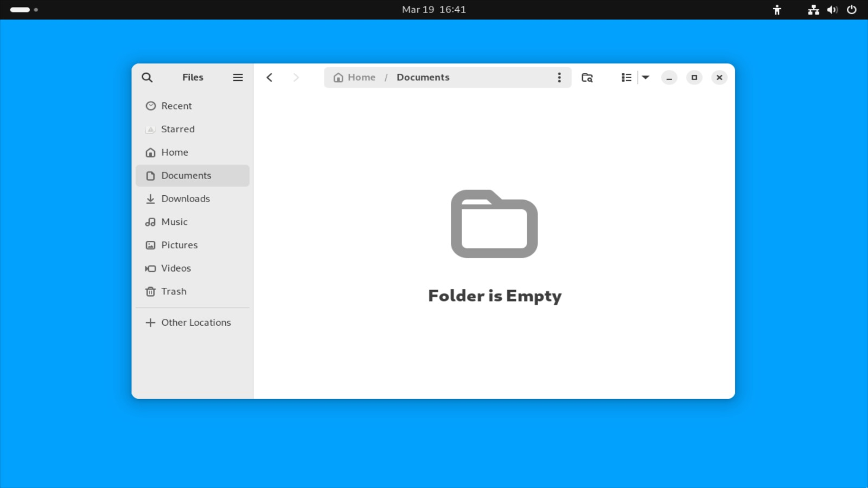Open the view options dropdown arrow
868x488 pixels.
[645, 77]
